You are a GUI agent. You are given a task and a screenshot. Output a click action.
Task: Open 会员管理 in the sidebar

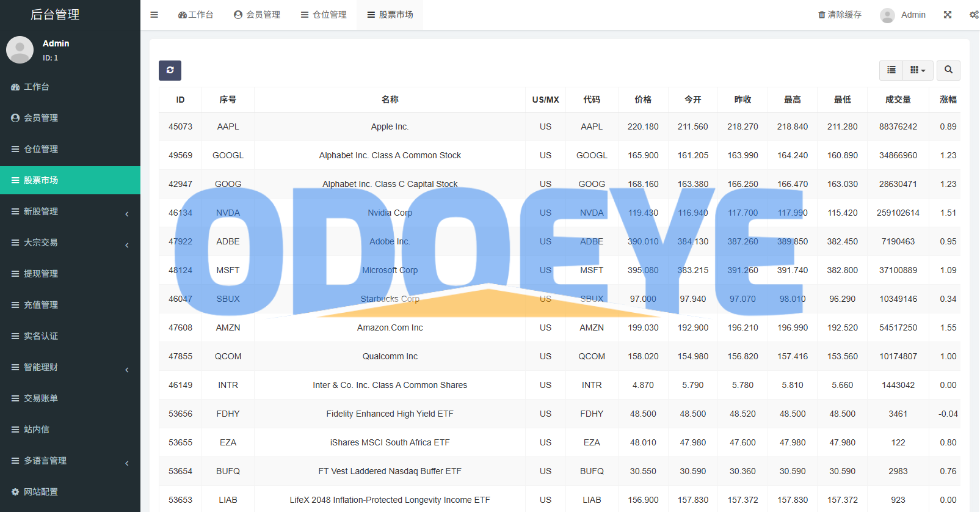[x=41, y=118]
